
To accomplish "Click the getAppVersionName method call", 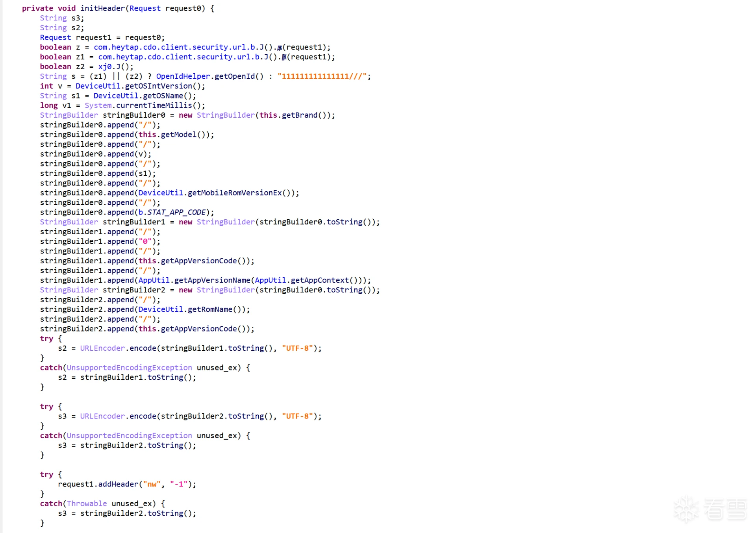I will coord(212,280).
